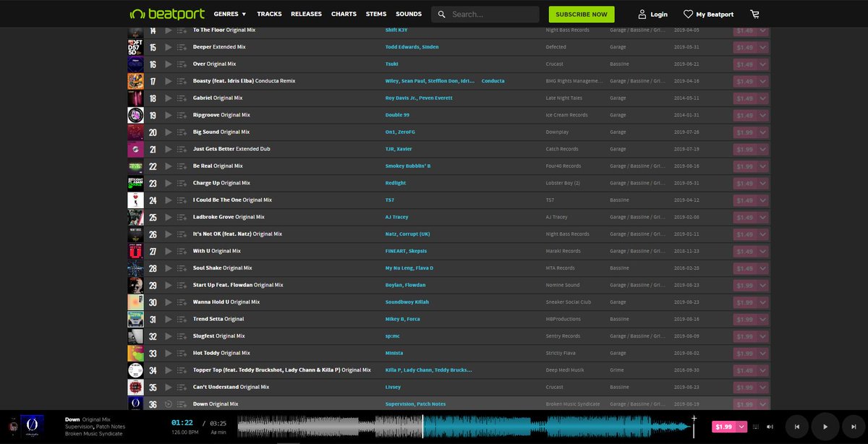
Task: Expand price options for Ripgroove
Action: 763,115
